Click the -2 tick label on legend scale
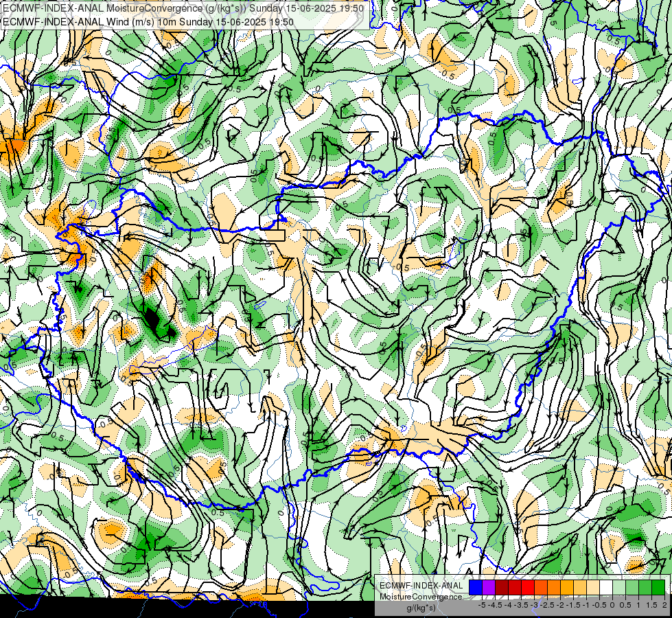Screen dimensions: 672x618 [560, 605]
